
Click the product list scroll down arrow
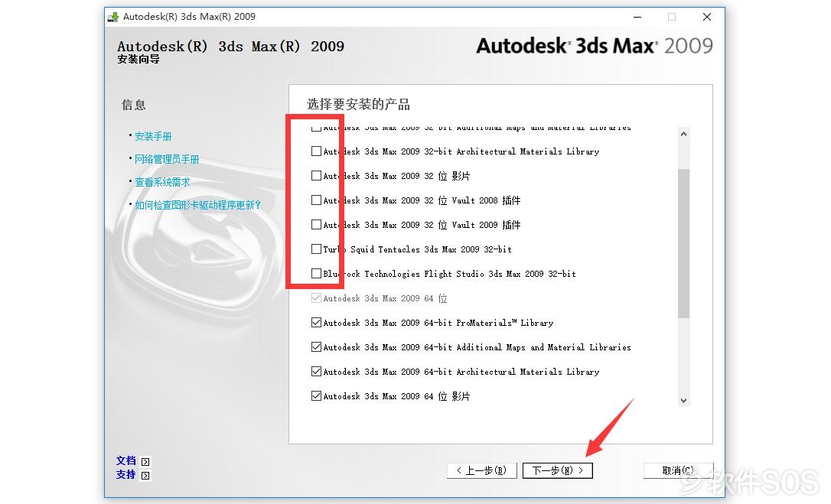(x=683, y=401)
